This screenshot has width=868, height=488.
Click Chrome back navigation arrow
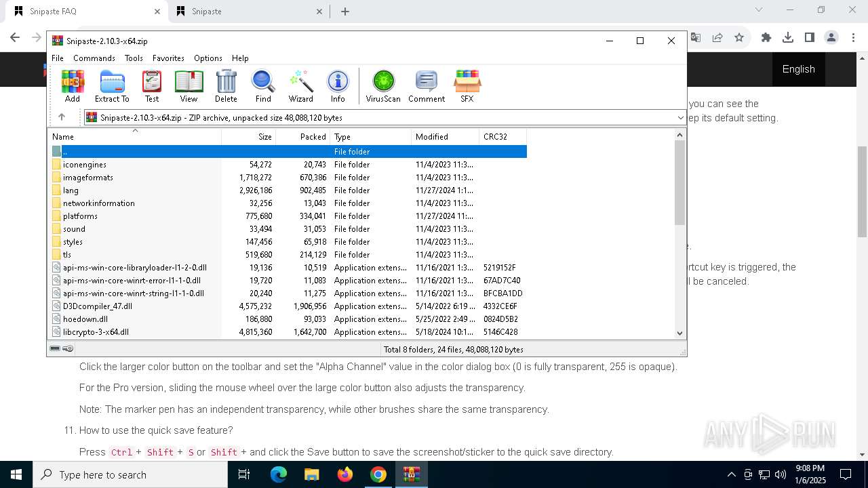[x=15, y=38]
